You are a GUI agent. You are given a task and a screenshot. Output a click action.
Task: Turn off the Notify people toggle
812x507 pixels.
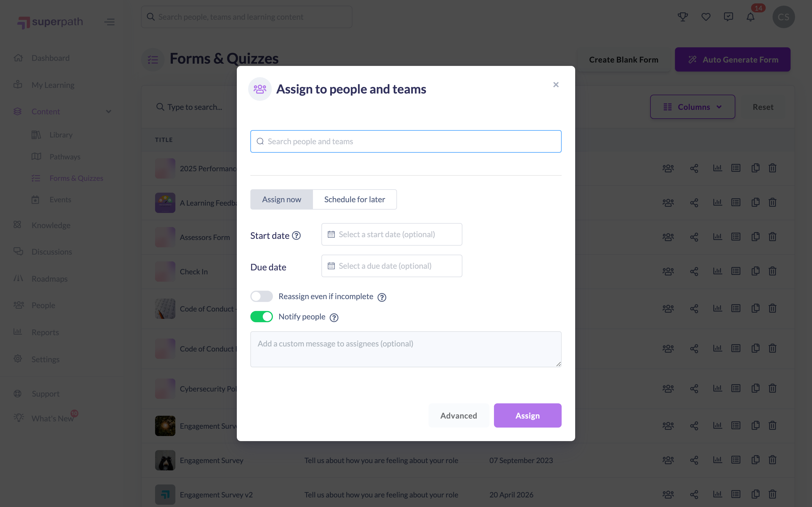[261, 317]
